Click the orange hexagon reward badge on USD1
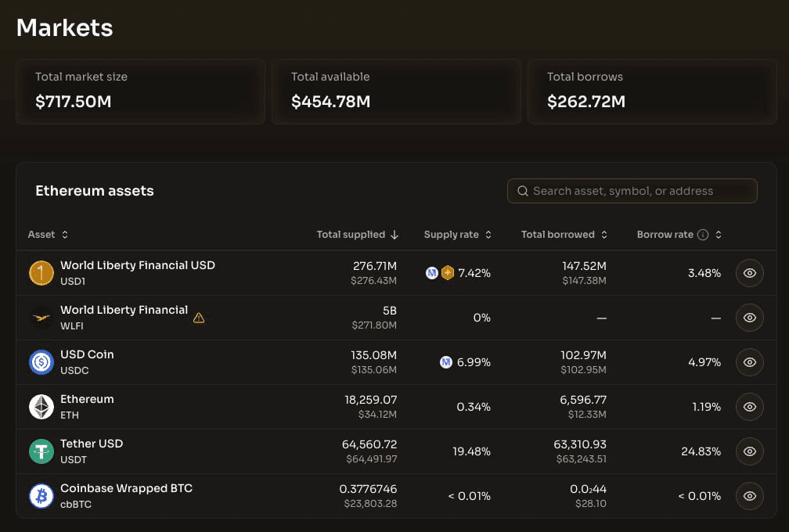 click(x=448, y=273)
